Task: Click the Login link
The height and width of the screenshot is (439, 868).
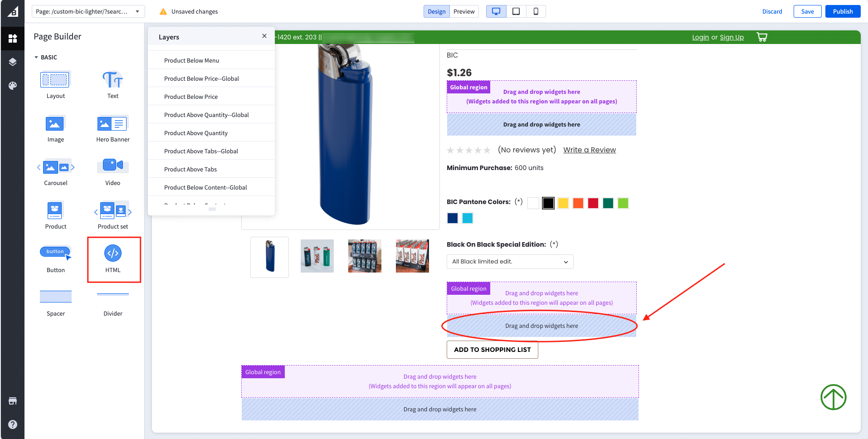Action: click(700, 37)
